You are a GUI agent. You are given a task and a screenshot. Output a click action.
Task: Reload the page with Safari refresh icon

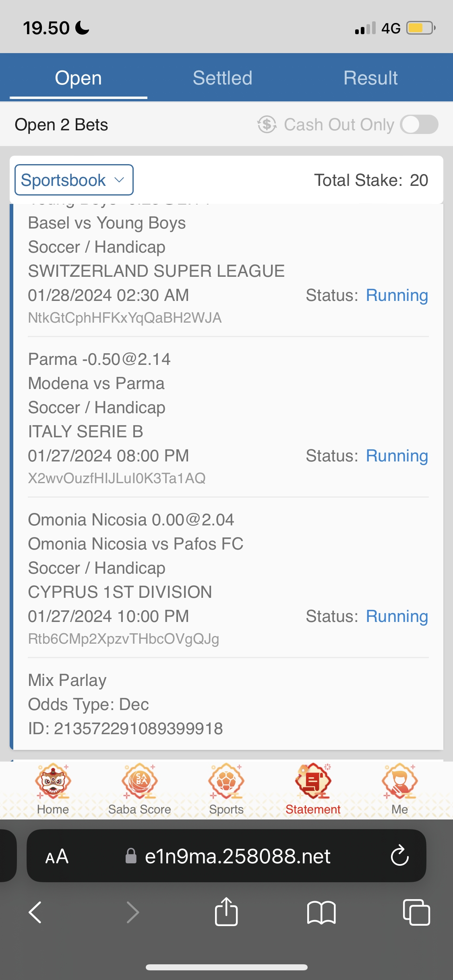click(399, 856)
